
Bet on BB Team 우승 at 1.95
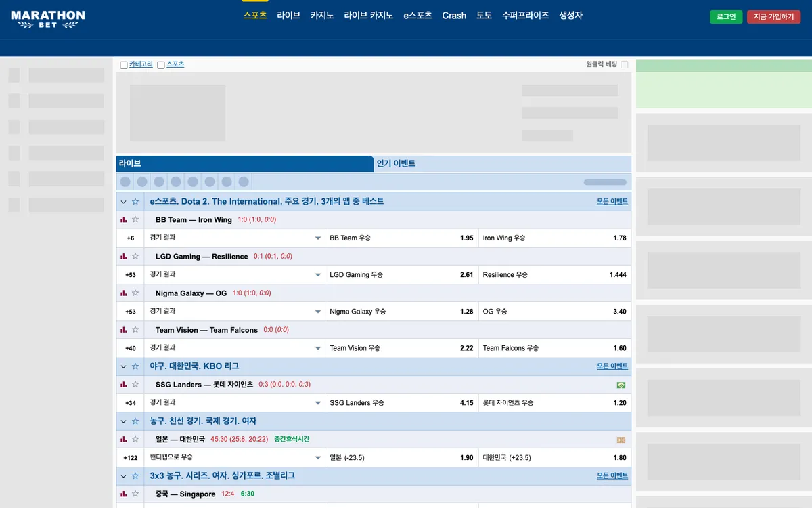tap(402, 238)
